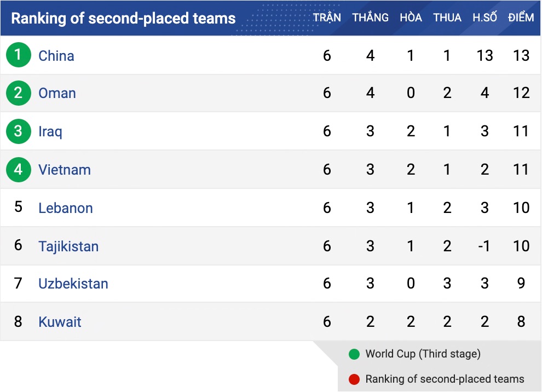Click the green rank 3 badge
This screenshot has height=392, width=542.
[19, 131]
